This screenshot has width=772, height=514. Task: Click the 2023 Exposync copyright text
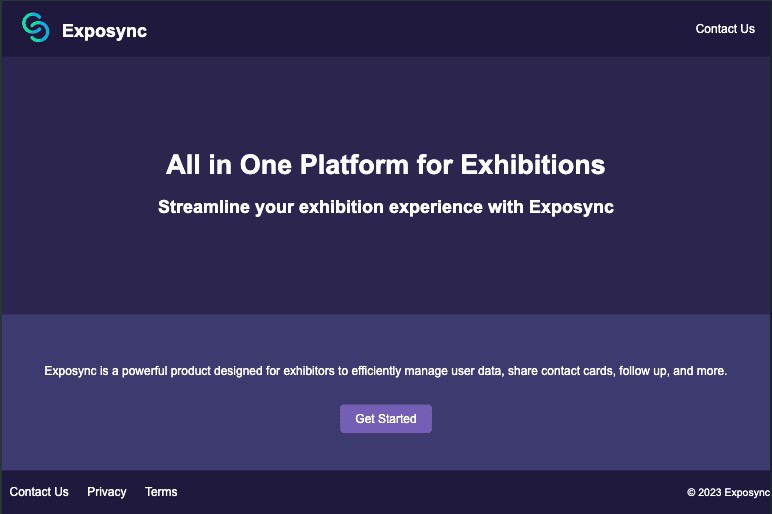(x=734, y=492)
